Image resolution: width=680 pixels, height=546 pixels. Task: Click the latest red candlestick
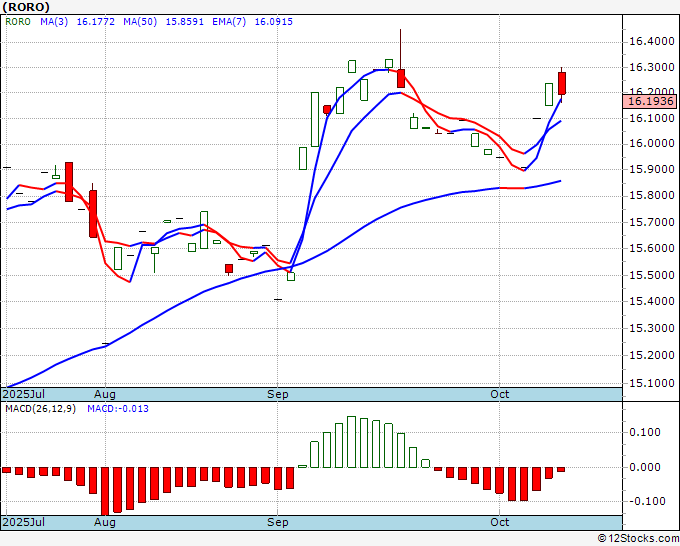(x=562, y=83)
